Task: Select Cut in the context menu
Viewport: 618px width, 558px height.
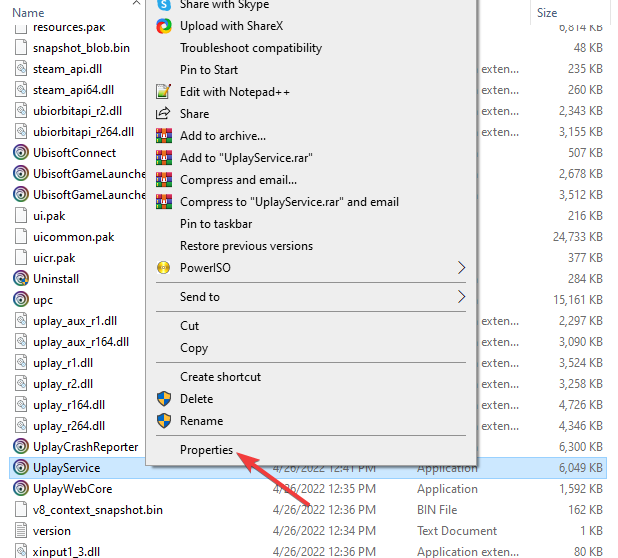Action: 190,326
